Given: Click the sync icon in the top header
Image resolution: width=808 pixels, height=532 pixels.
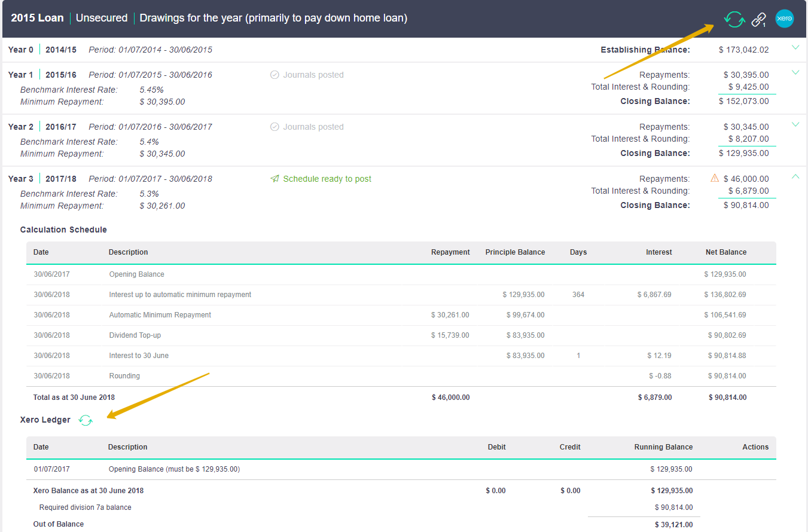Looking at the screenshot, I should click(x=734, y=19).
